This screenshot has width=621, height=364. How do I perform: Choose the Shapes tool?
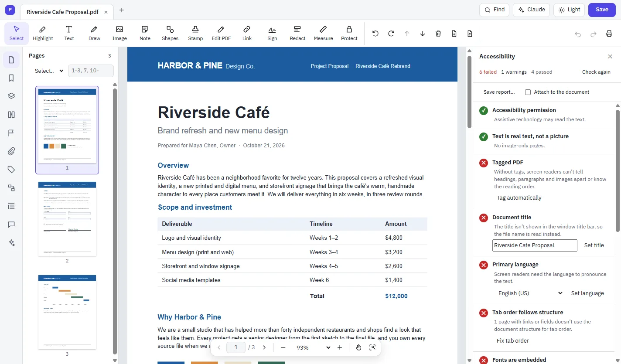pos(170,34)
